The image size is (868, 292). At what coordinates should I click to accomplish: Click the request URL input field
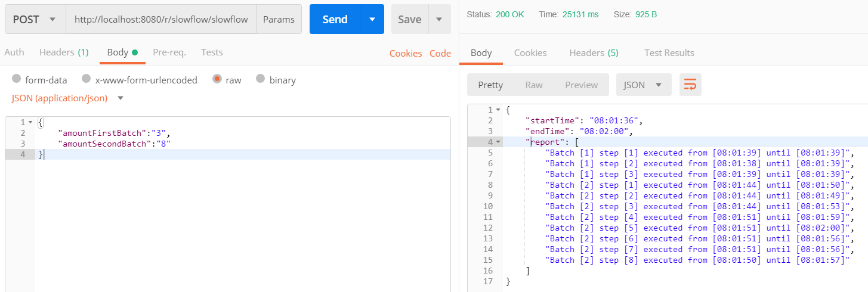(x=161, y=20)
